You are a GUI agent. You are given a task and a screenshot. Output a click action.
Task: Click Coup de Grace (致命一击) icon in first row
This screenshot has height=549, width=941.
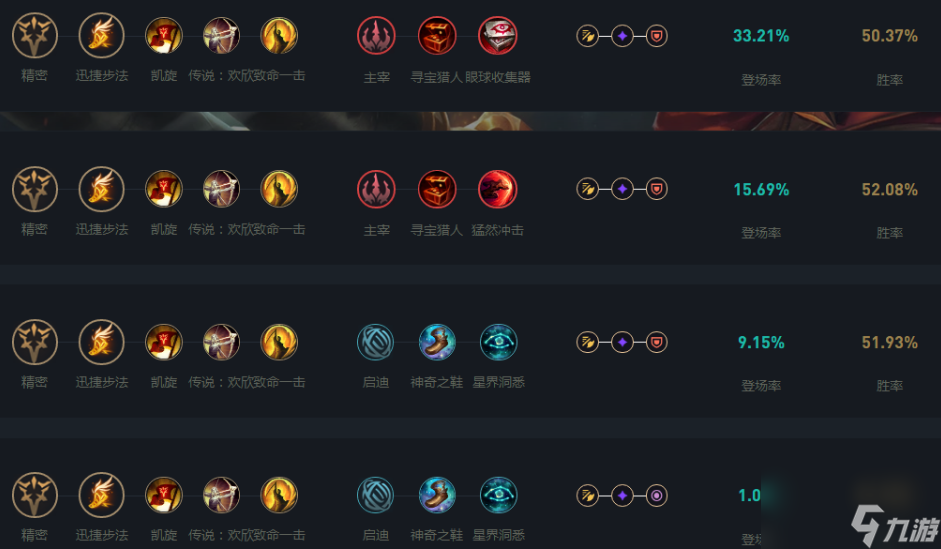pos(279,36)
